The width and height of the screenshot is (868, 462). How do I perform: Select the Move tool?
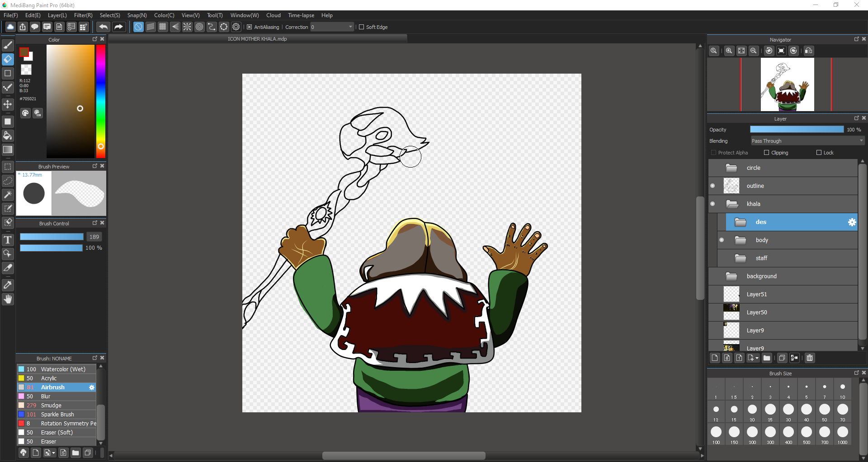pyautogui.click(x=8, y=104)
